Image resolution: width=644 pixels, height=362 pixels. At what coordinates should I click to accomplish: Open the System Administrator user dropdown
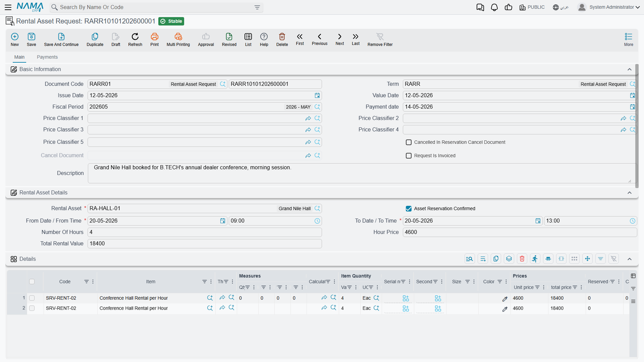tap(609, 7)
